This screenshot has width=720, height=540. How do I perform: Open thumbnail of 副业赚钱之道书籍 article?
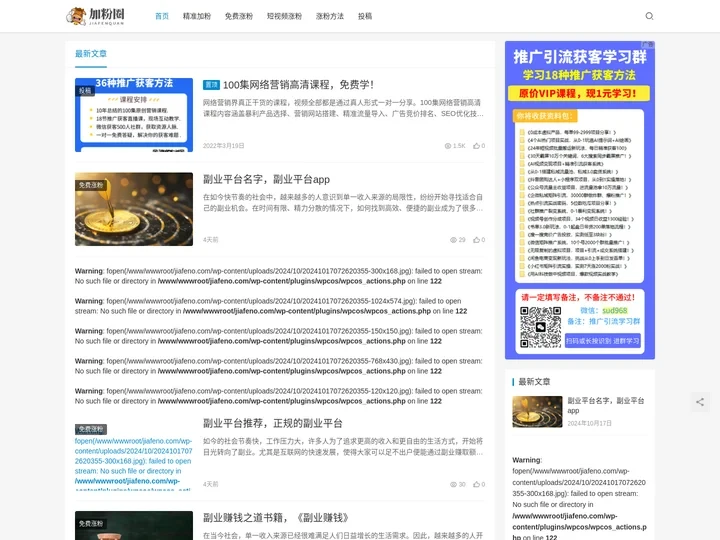tap(134, 526)
